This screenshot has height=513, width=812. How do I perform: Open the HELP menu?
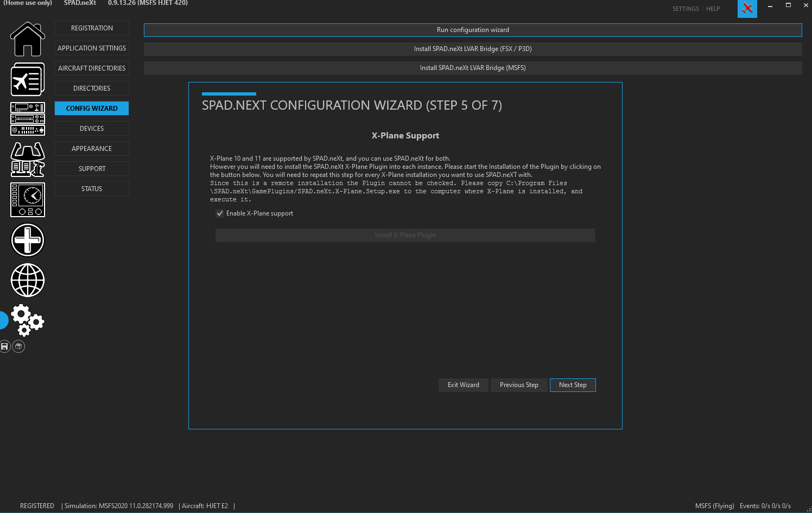point(713,9)
